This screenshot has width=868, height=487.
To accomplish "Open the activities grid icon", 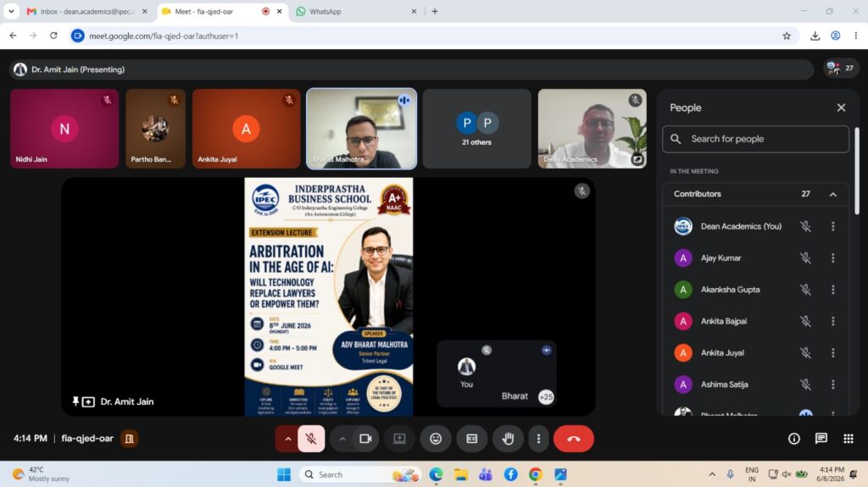I will [848, 439].
